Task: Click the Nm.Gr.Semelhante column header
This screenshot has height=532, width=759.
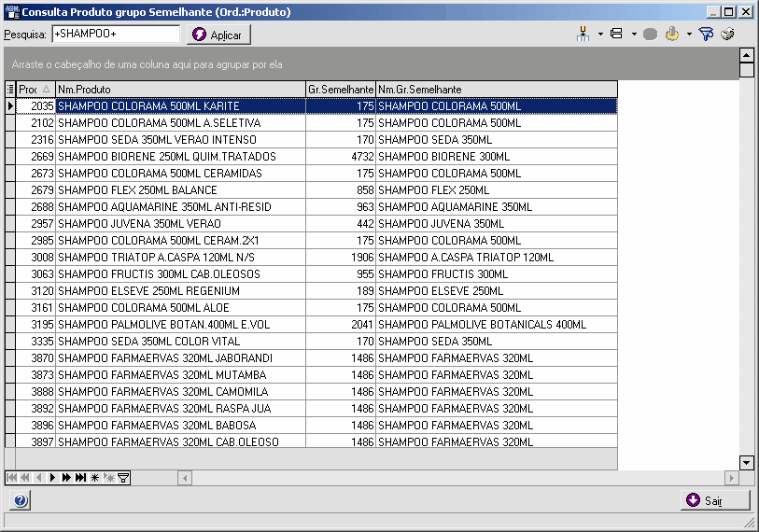Action: pos(497,89)
